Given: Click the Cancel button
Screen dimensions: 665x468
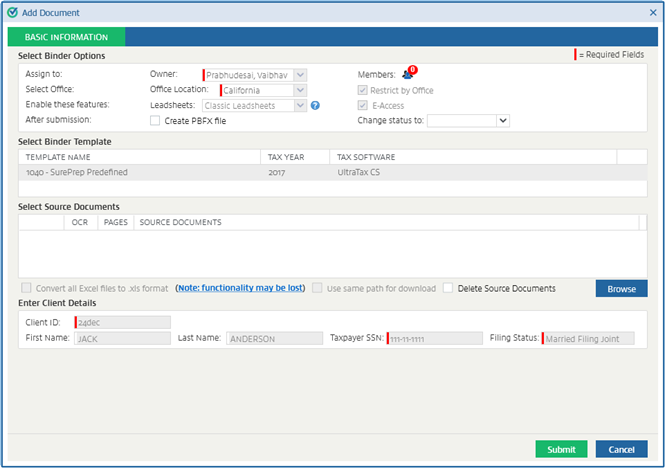Looking at the screenshot, I should coord(621,449).
